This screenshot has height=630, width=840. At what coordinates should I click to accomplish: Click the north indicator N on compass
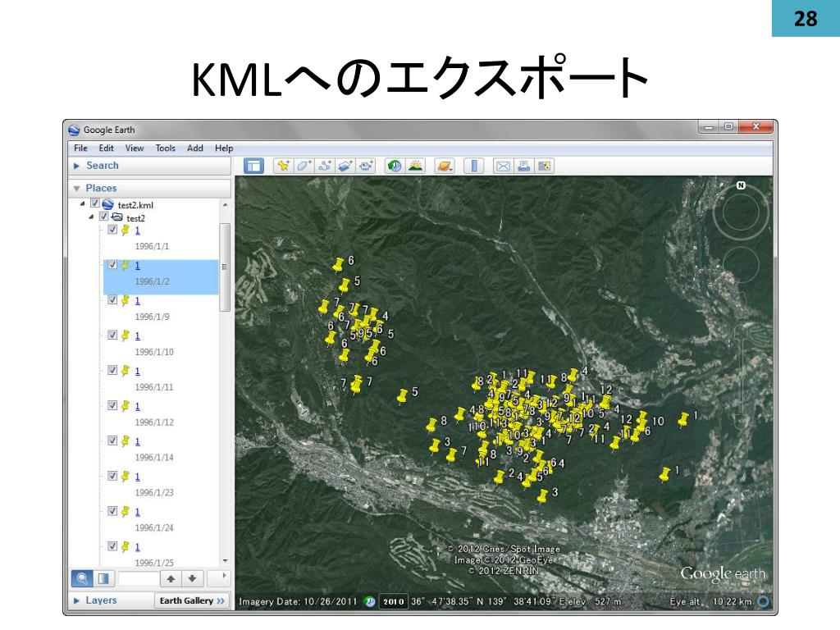tap(741, 185)
